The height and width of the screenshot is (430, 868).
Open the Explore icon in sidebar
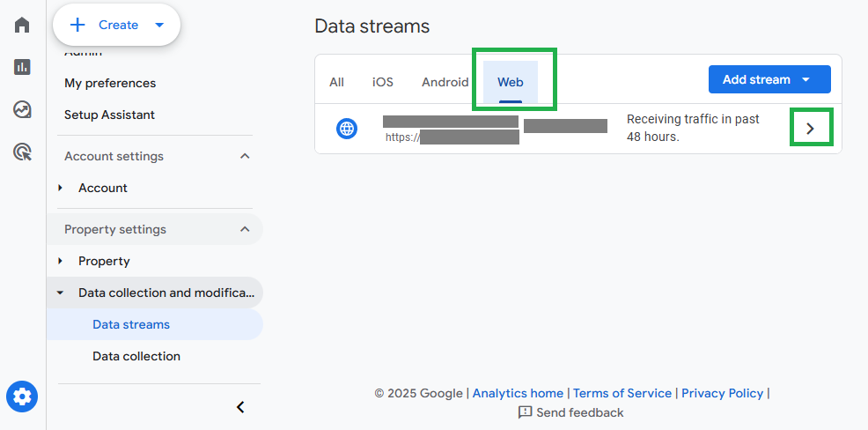pos(22,109)
